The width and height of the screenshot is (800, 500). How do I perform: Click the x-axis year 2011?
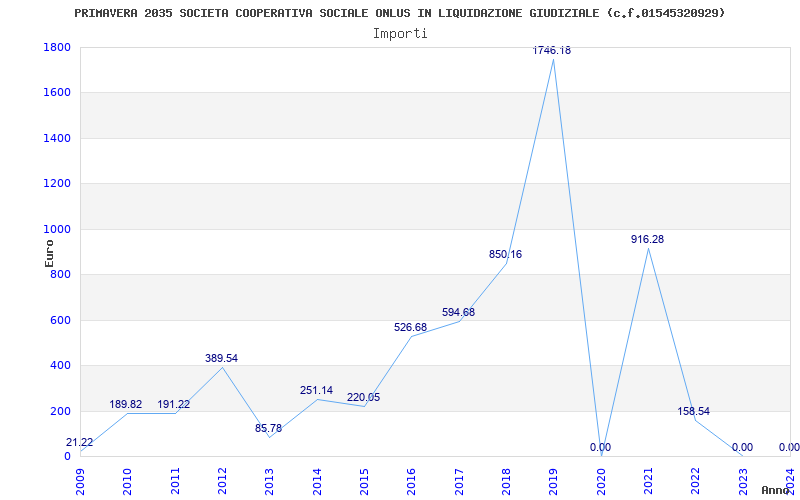175,482
